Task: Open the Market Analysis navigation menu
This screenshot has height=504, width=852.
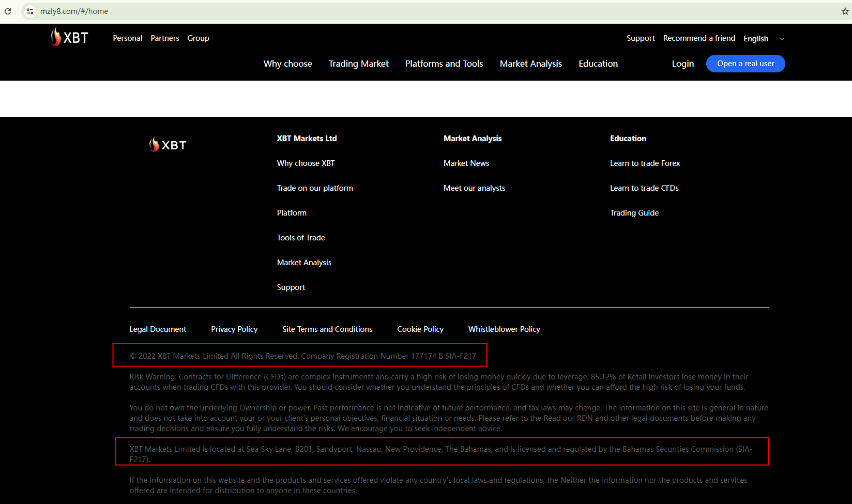Action: (x=531, y=64)
